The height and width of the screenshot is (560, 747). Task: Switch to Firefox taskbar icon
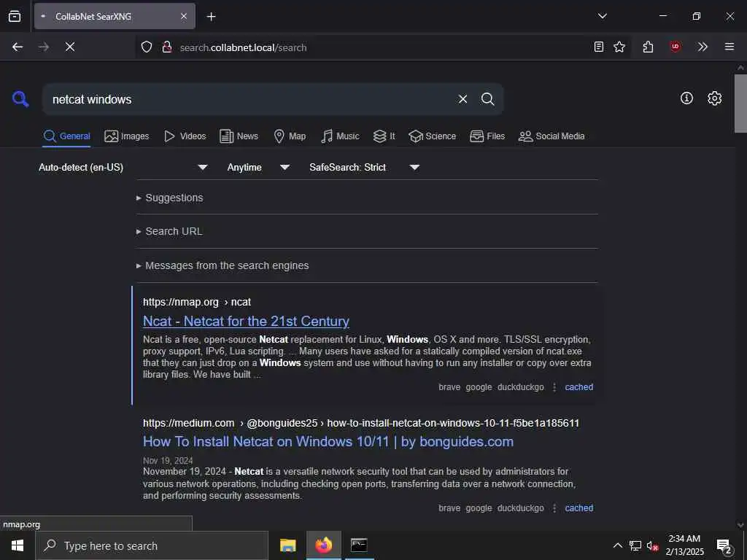pyautogui.click(x=323, y=545)
